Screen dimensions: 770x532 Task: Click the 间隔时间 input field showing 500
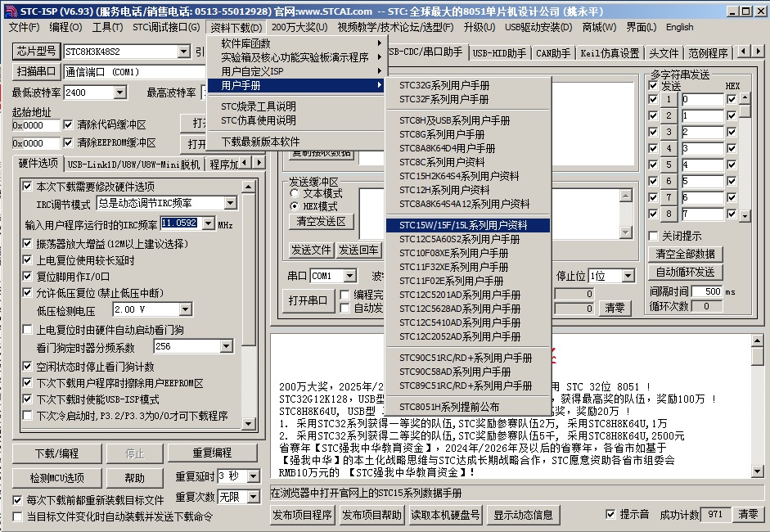707,291
